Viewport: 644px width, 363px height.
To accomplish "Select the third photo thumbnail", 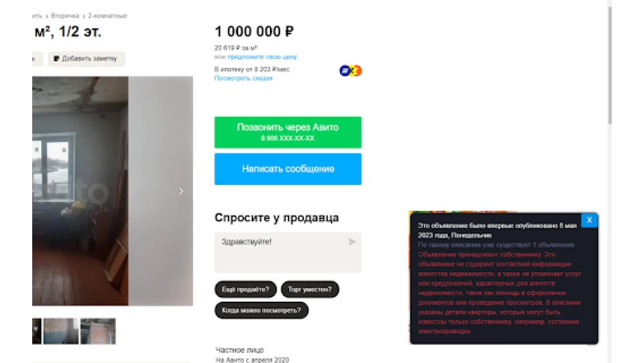I will pyautogui.click(x=98, y=331).
